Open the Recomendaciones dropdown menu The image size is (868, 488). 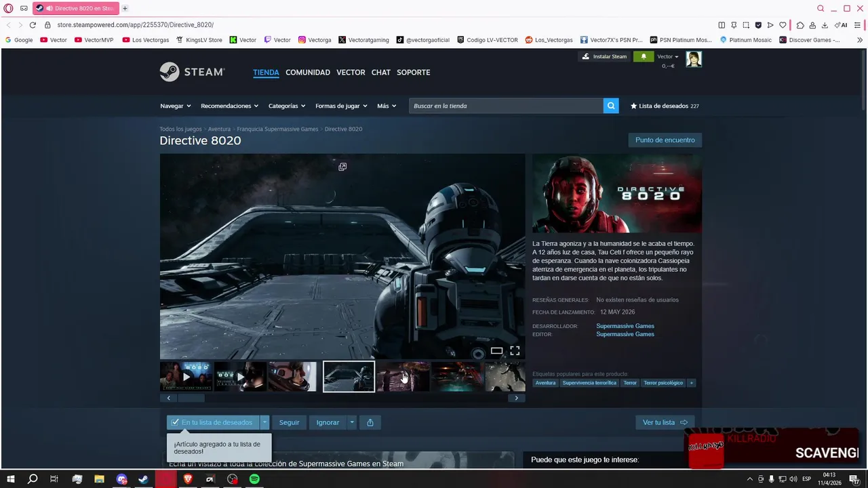[x=229, y=106]
